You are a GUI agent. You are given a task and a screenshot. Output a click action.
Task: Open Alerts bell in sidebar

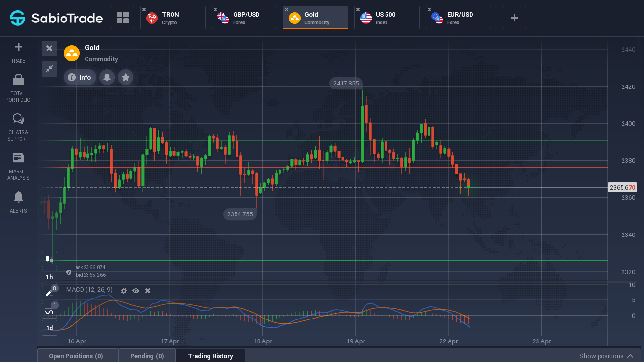point(19,197)
